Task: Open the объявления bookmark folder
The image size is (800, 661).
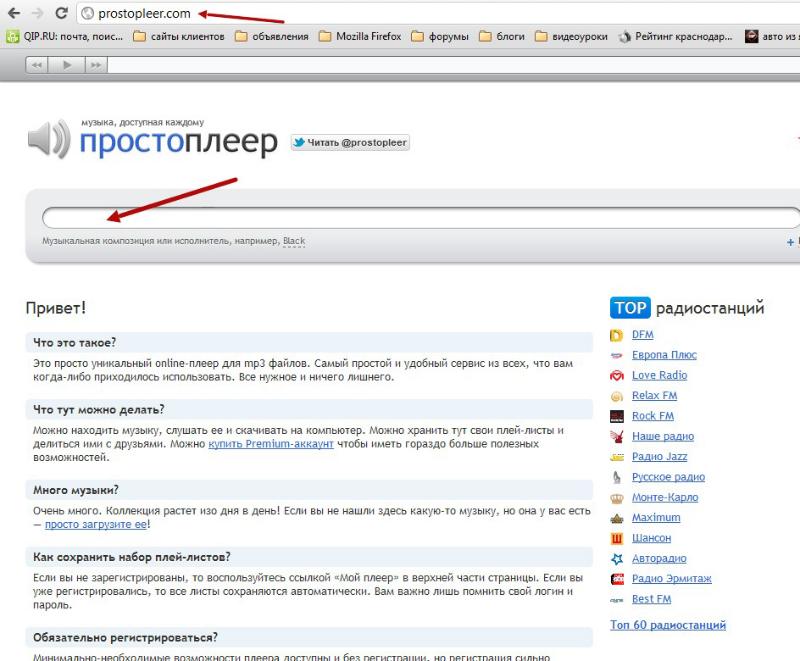Action: (271, 36)
